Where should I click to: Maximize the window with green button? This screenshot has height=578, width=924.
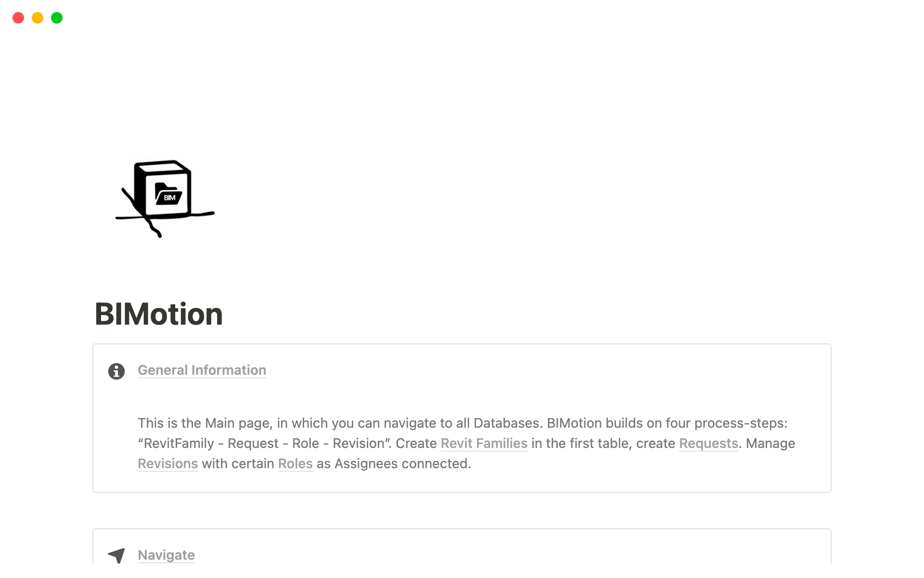click(x=57, y=18)
